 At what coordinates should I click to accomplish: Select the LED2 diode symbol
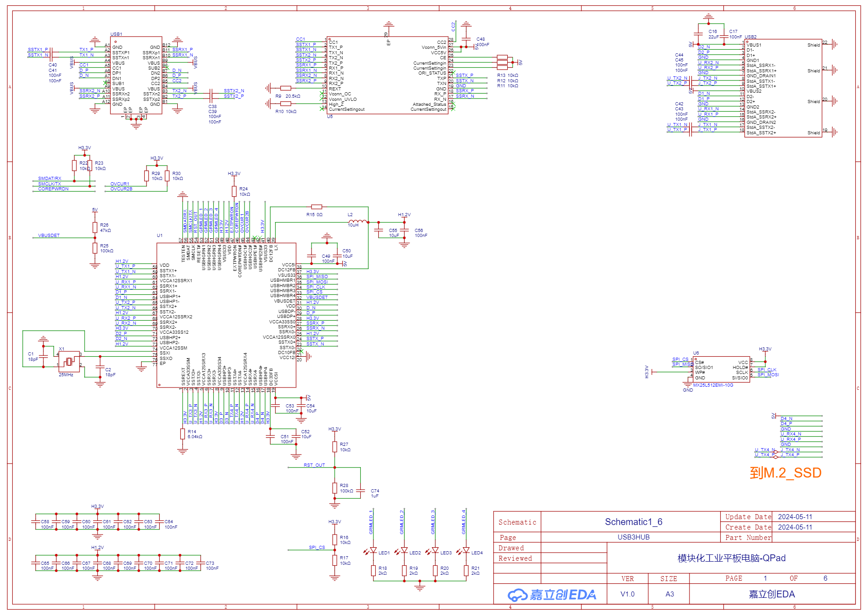pyautogui.click(x=404, y=551)
